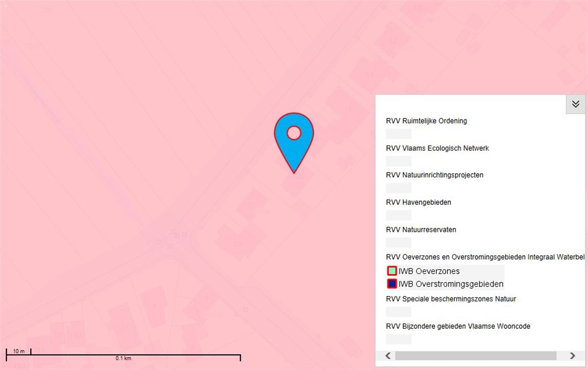Select the RVV Havengebieden label
588x370 pixels.
click(419, 203)
